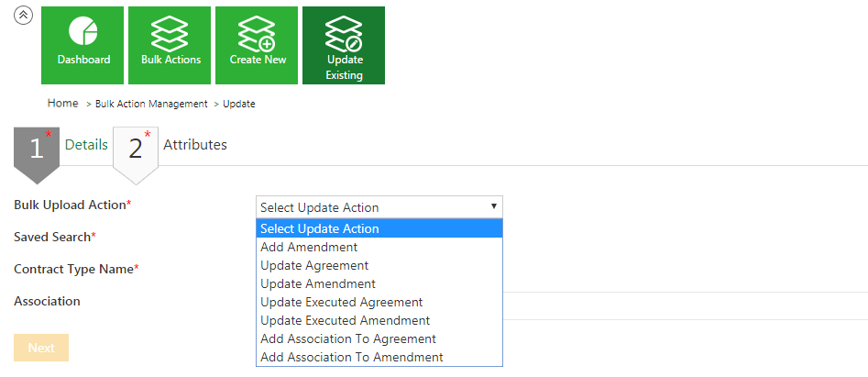The image size is (868, 377).
Task: Choose 'Add Association To Agreement'
Action: (x=348, y=338)
